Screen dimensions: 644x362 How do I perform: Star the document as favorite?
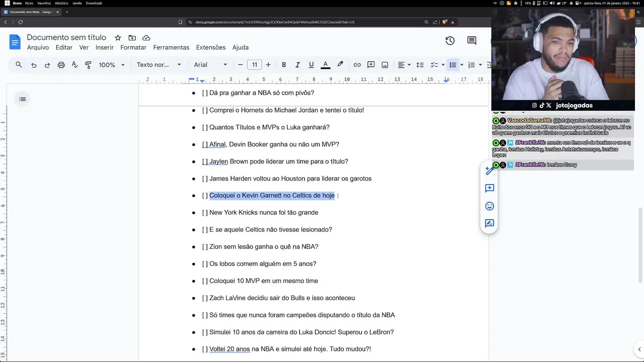pyautogui.click(x=118, y=38)
